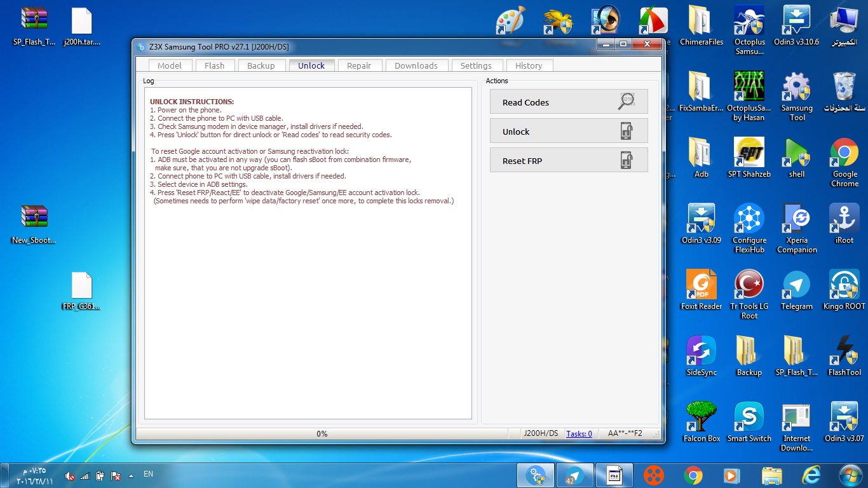Select the OctoplusSa... by Hasan icon

tap(750, 97)
